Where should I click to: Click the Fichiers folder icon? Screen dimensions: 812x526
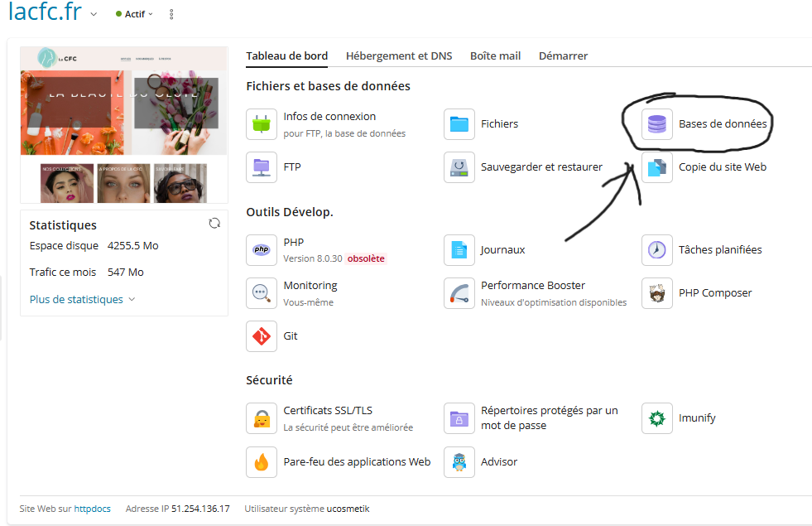tap(459, 124)
